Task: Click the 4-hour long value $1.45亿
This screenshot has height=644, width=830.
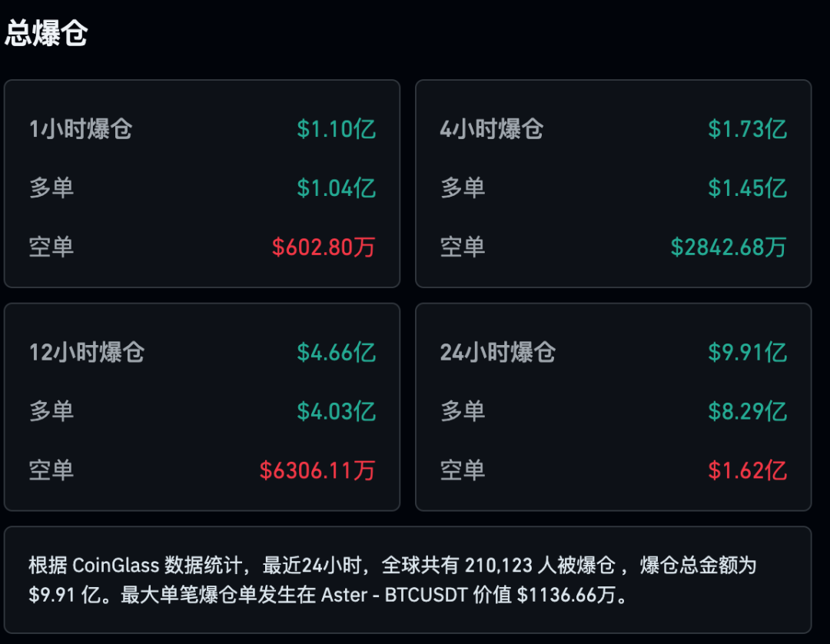Action: pyautogui.click(x=747, y=188)
